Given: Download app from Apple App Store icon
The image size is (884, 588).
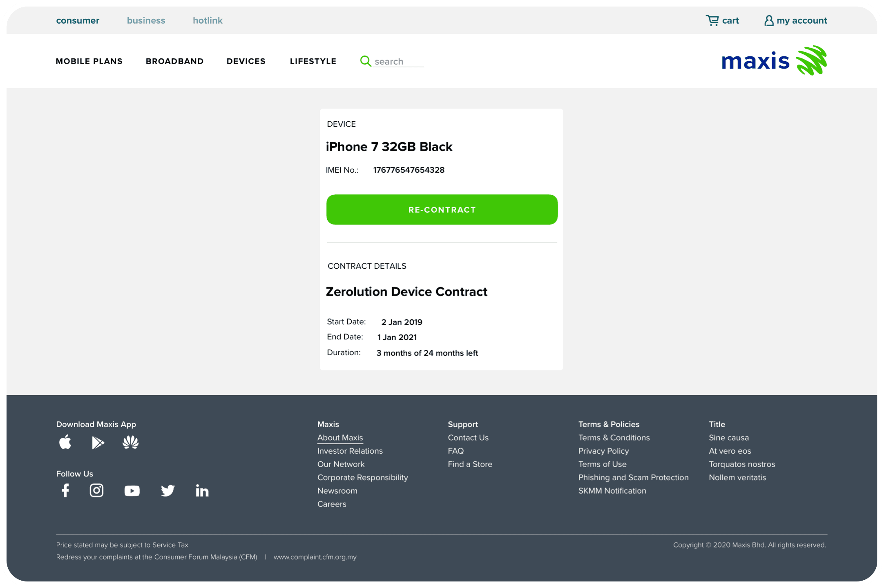Looking at the screenshot, I should [x=65, y=442].
